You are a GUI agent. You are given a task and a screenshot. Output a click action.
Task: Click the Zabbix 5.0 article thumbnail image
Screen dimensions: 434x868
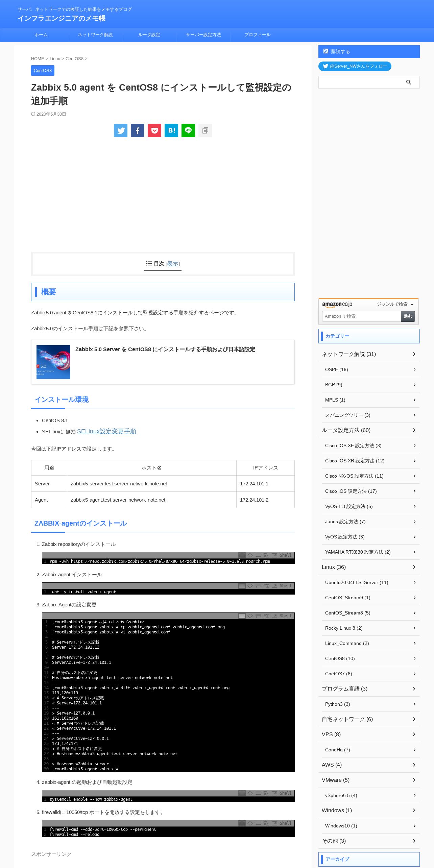click(x=53, y=362)
